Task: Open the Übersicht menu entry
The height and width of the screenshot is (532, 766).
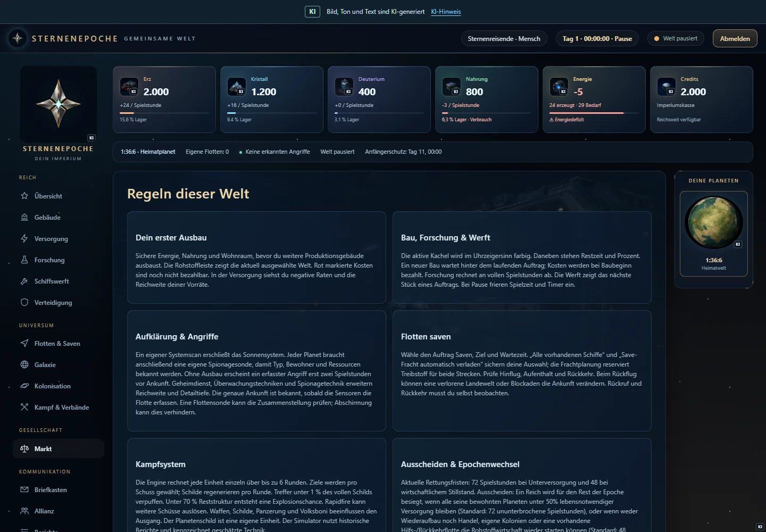Action: (x=59, y=196)
